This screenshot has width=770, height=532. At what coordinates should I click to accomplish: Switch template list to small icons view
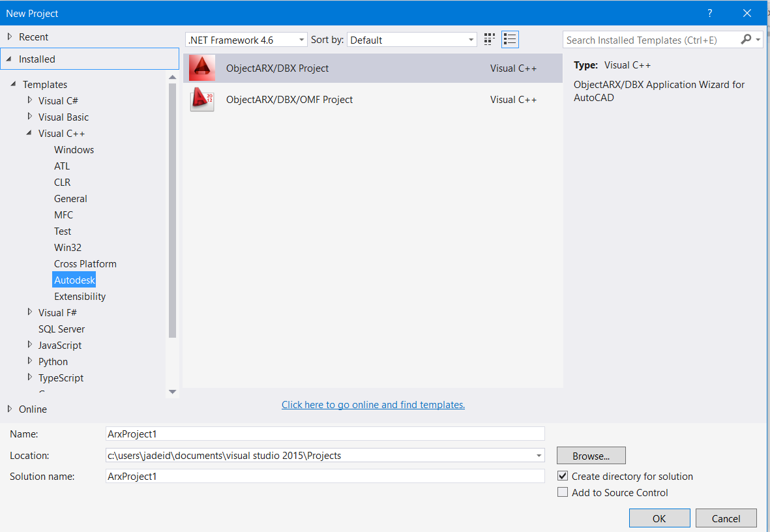[489, 39]
